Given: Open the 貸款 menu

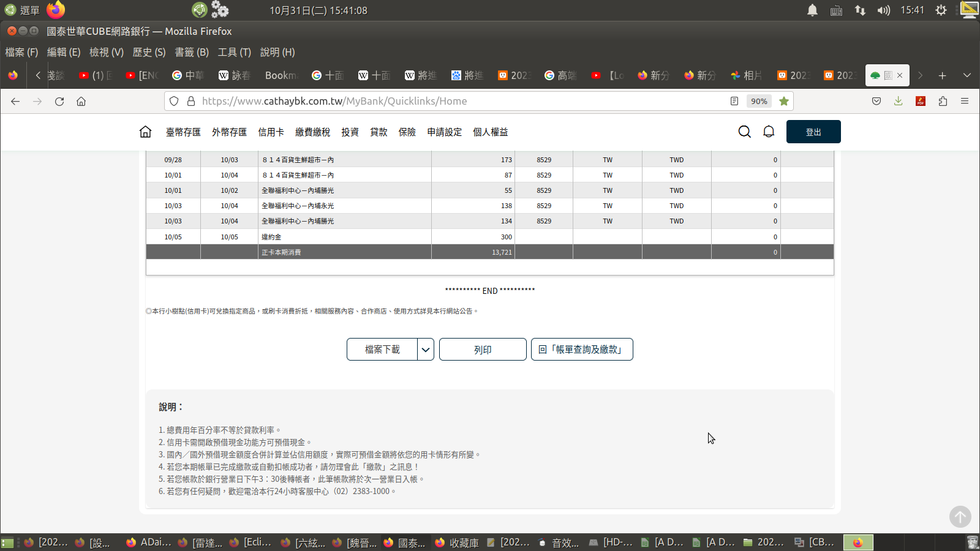Looking at the screenshot, I should (379, 132).
